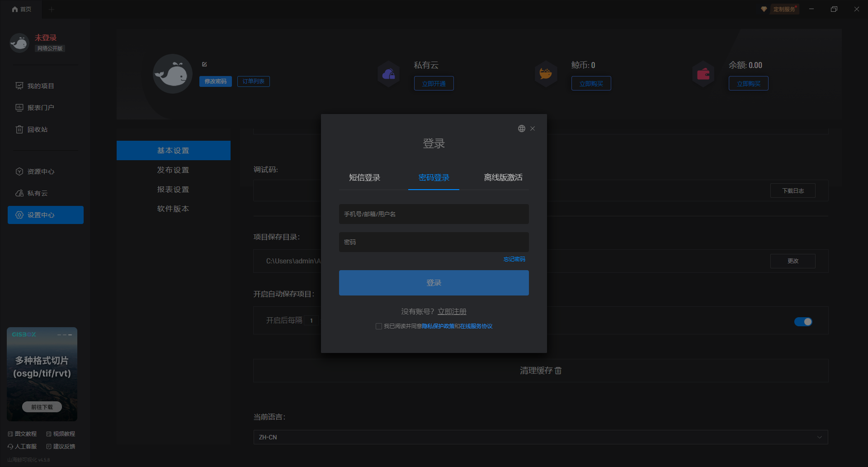Click the 余额 wallet hexagon icon
Screen dimensions: 868x467
click(x=703, y=74)
